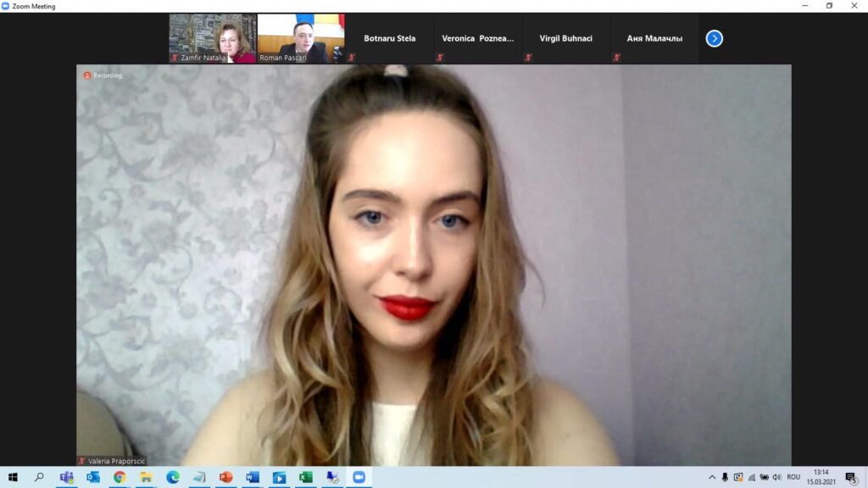Open the notifications action center
This screenshot has height=488, width=868.
click(x=851, y=477)
